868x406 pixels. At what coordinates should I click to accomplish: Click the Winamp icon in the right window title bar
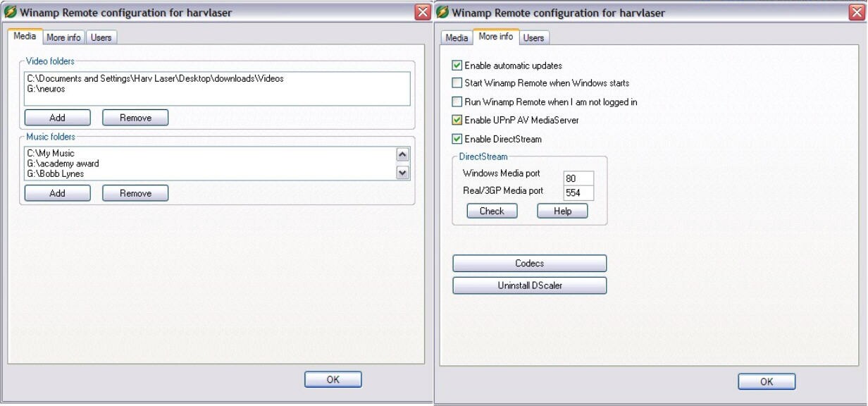point(443,13)
